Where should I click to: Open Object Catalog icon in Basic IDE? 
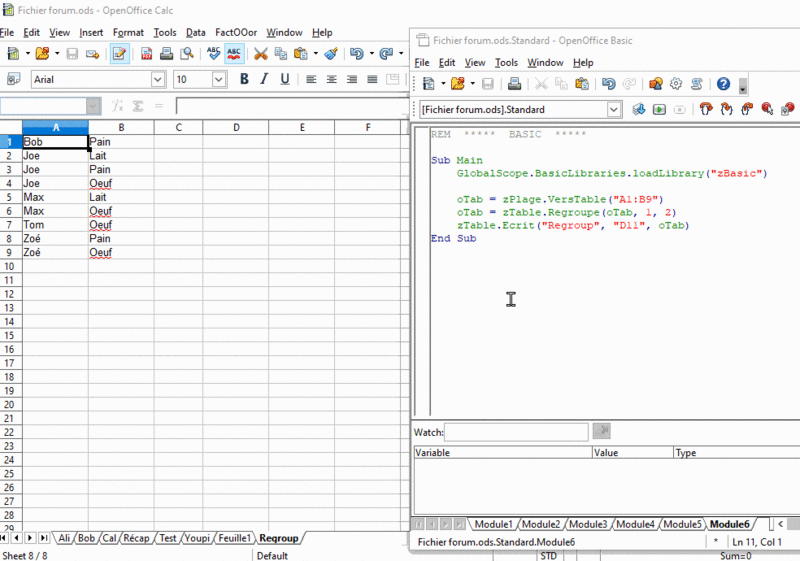coord(656,84)
